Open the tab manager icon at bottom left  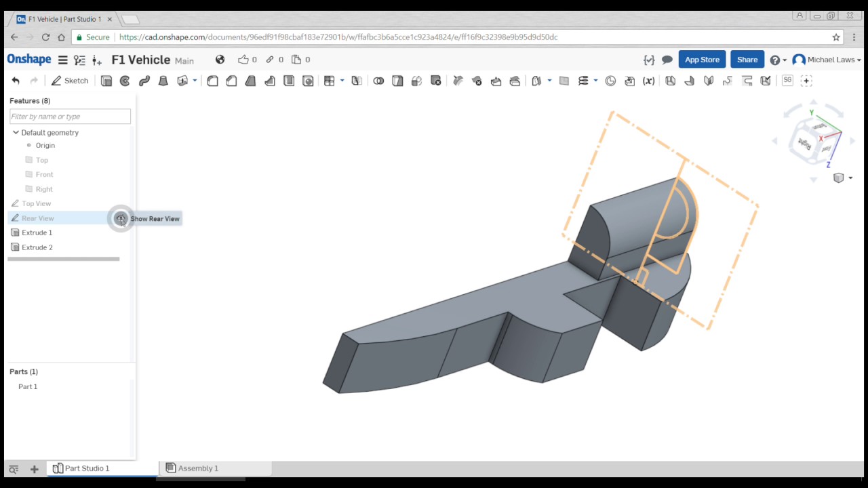click(x=14, y=468)
